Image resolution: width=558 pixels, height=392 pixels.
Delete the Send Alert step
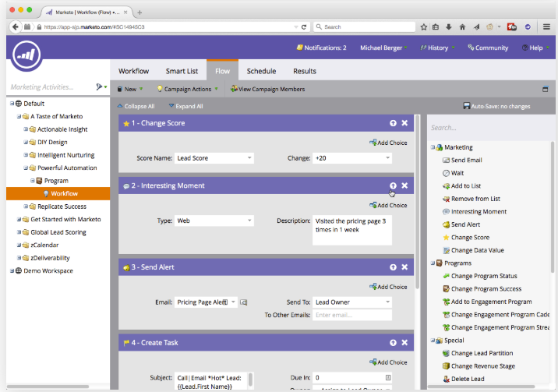pyautogui.click(x=404, y=267)
